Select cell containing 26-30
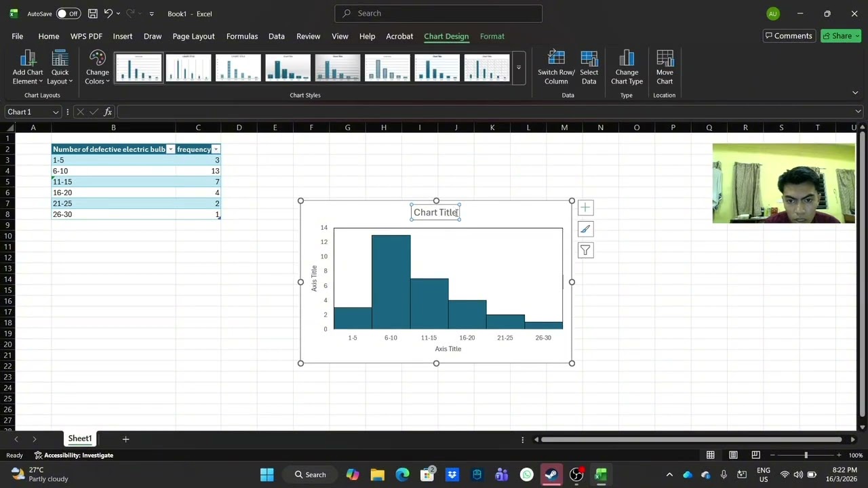 (x=113, y=214)
